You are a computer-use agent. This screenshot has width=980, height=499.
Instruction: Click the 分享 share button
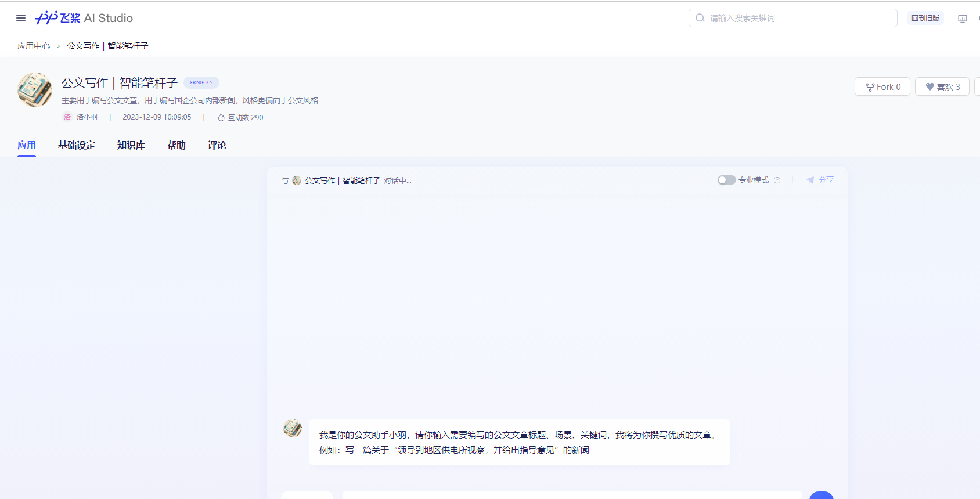click(820, 180)
